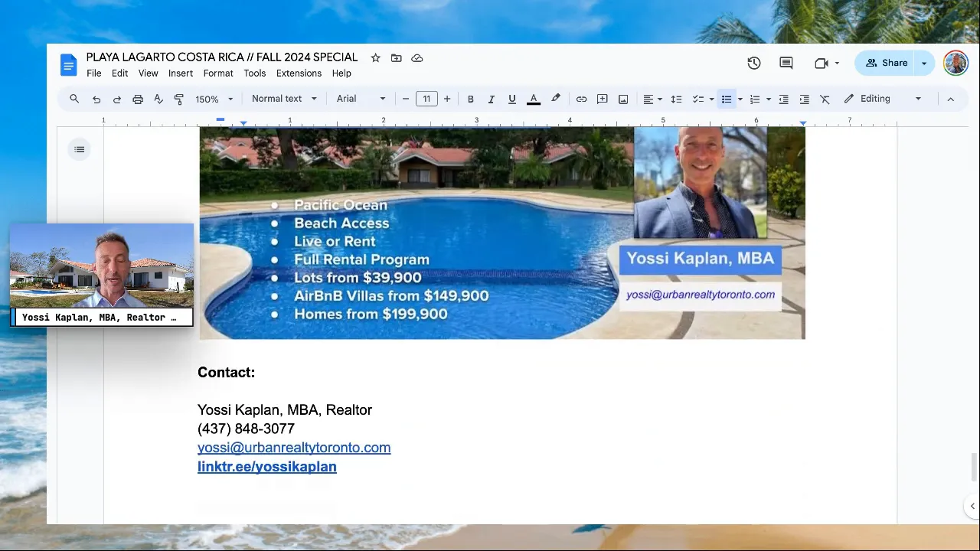The width and height of the screenshot is (980, 551).
Task: Open the comments panel icon
Action: coord(786,63)
